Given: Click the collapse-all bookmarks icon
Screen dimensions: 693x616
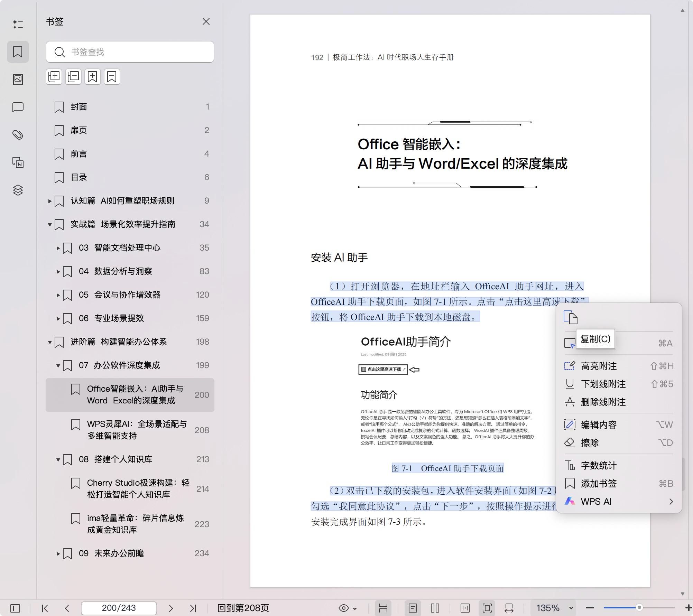Looking at the screenshot, I should 73,77.
